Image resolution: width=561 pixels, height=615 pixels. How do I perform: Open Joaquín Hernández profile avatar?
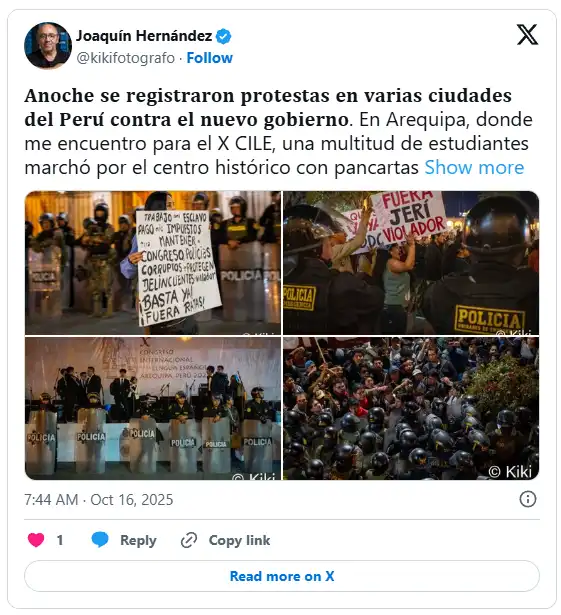pyautogui.click(x=48, y=45)
